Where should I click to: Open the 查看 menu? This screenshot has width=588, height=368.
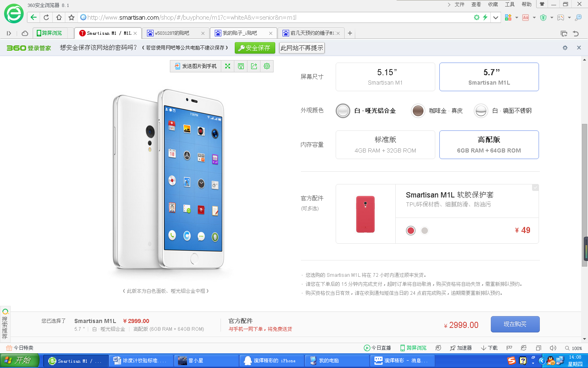[x=476, y=4]
